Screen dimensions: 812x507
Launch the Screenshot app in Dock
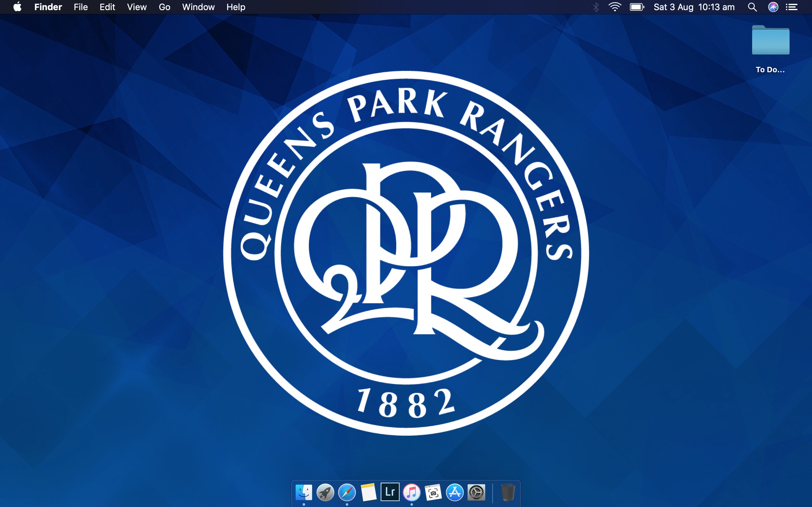(x=433, y=492)
